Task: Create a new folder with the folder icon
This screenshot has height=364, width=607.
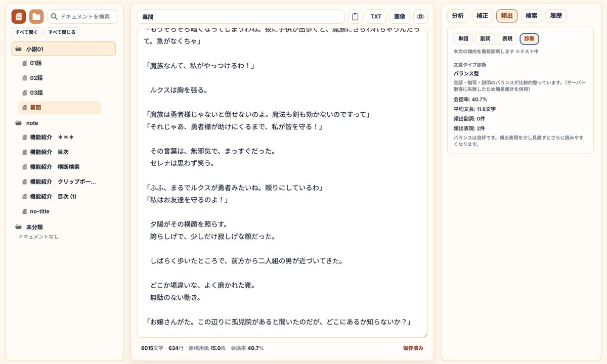Action: click(36, 17)
